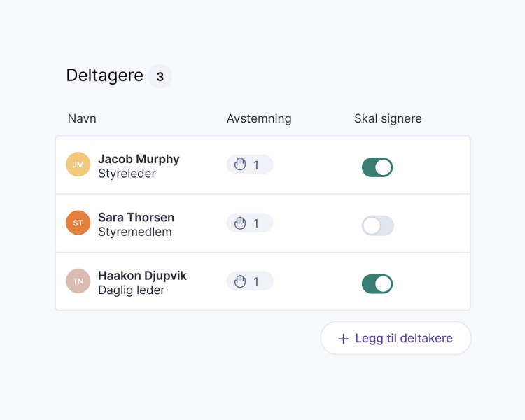The image size is (525, 420).
Task: Click the Navn column header
Action: pos(82,118)
